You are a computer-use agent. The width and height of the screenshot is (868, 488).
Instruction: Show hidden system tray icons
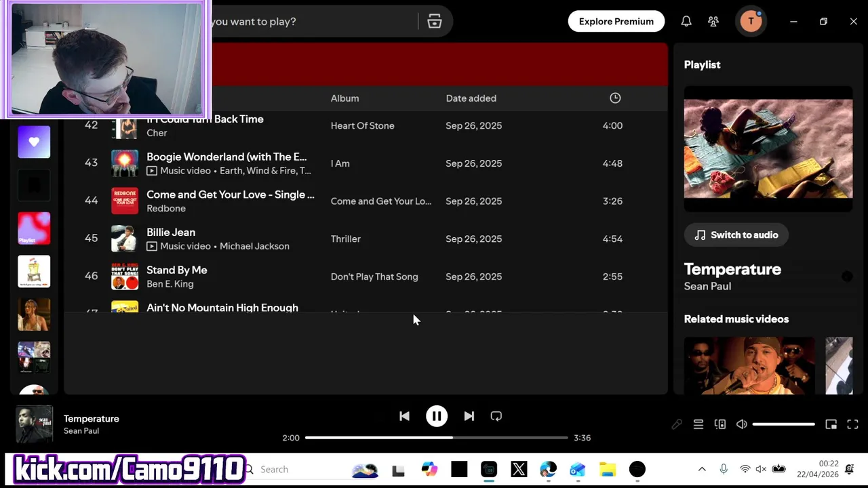[x=702, y=469]
